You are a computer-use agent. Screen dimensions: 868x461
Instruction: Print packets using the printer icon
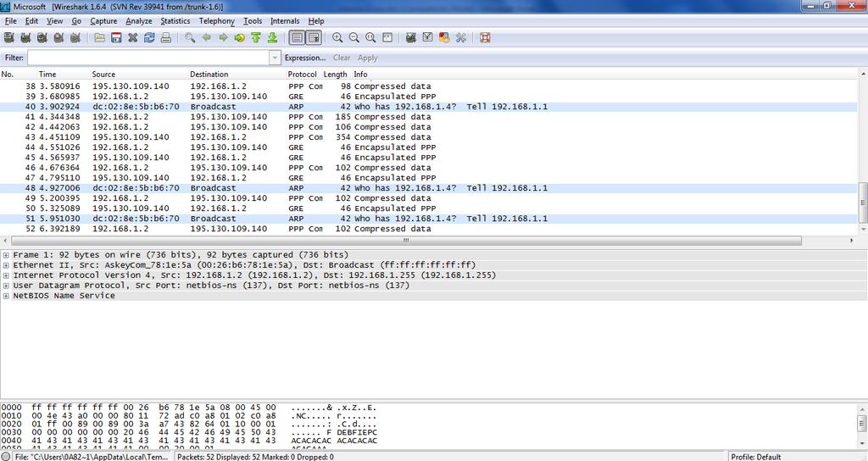(x=165, y=37)
